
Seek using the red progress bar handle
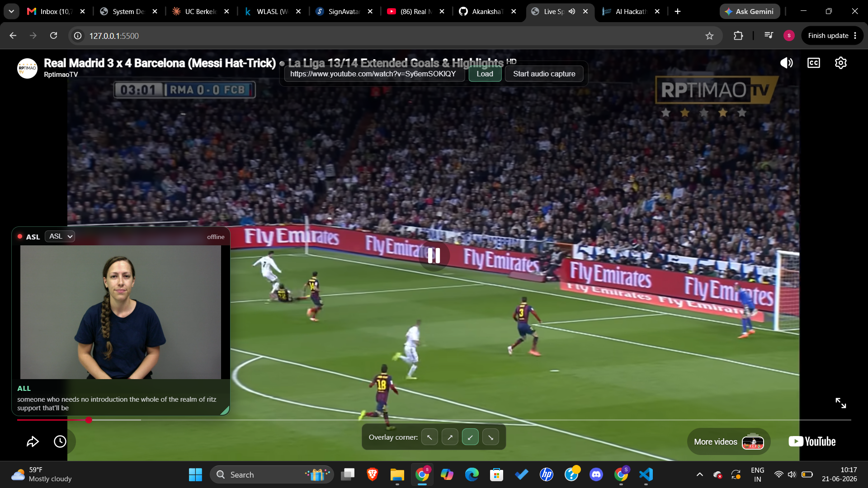(89, 420)
